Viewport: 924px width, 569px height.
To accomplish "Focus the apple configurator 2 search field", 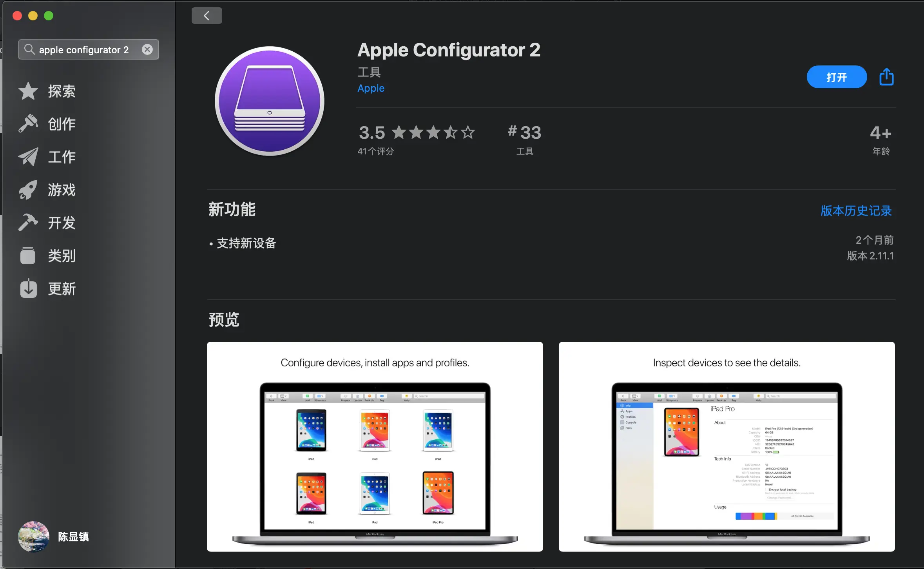I will coord(84,50).
